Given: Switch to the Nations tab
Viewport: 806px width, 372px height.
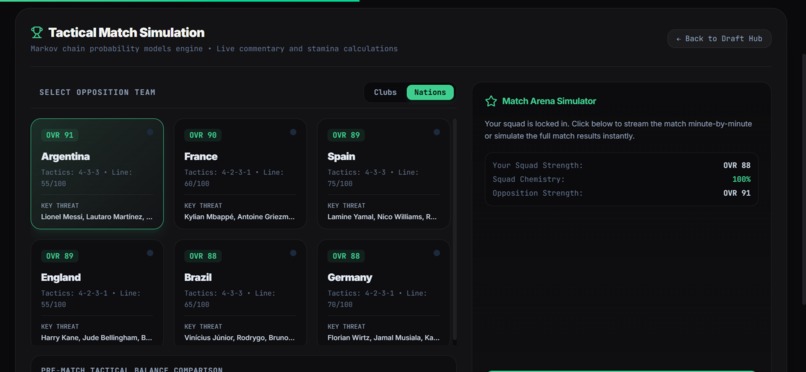Looking at the screenshot, I should click(x=430, y=92).
